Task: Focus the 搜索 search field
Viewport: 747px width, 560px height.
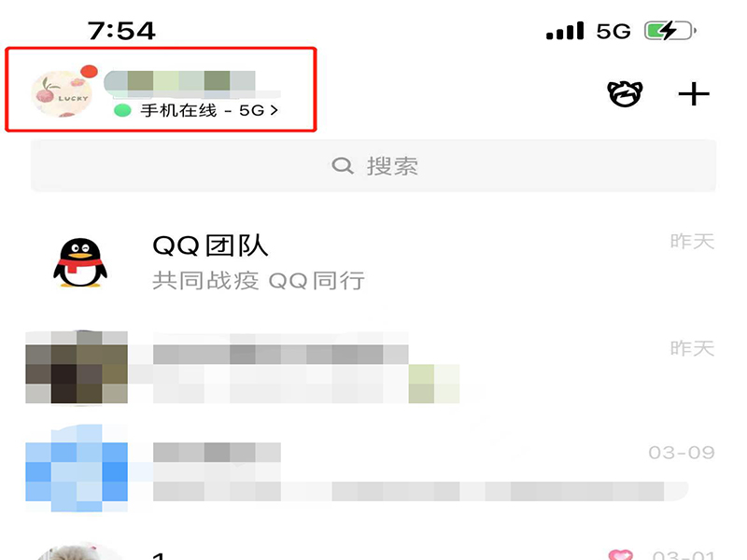Action: click(x=373, y=166)
